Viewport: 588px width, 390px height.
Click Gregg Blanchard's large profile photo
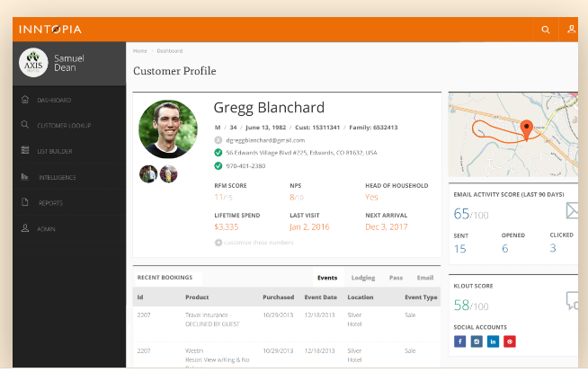click(x=168, y=129)
